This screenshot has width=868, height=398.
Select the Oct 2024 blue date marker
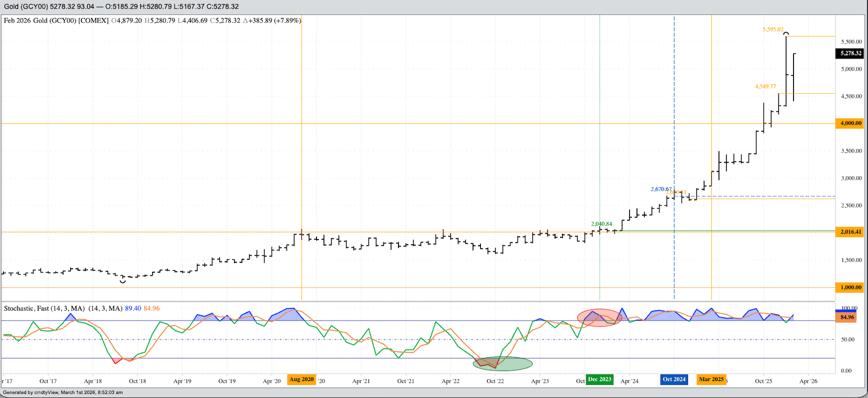point(674,380)
